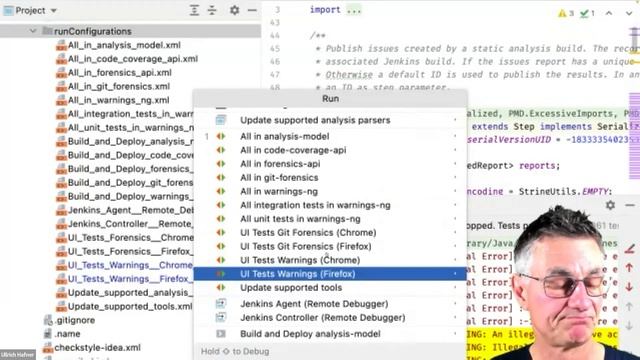Choose All in warnings-ng run configuration
640x360 pixels.
(x=330, y=191)
